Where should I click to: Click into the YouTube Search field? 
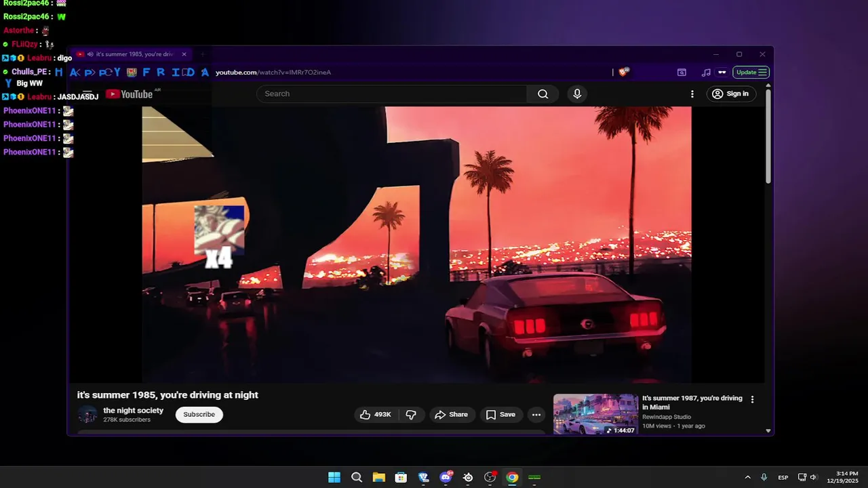coord(392,94)
